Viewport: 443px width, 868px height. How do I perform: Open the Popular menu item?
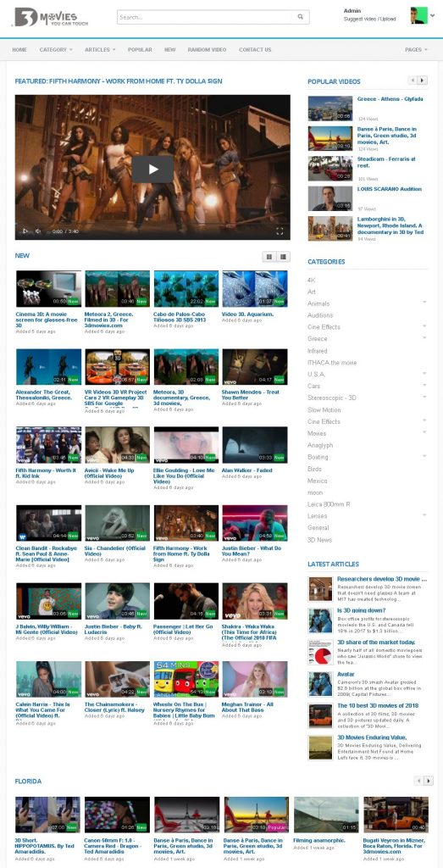(x=140, y=50)
